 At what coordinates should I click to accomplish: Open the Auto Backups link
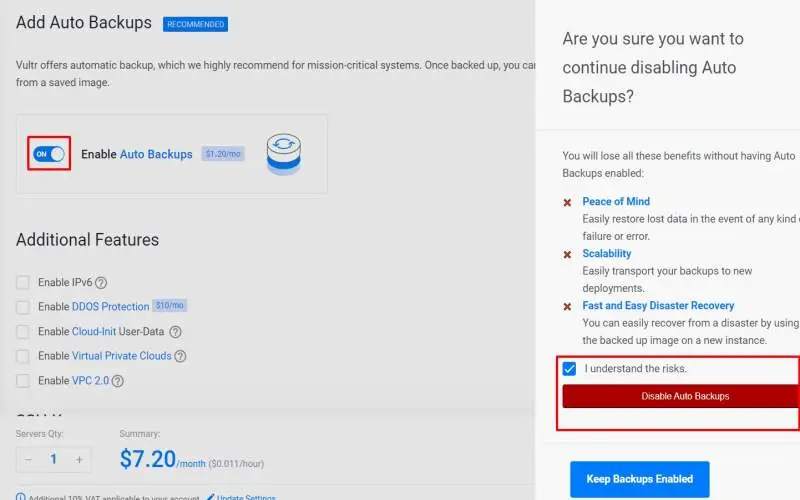pos(156,154)
